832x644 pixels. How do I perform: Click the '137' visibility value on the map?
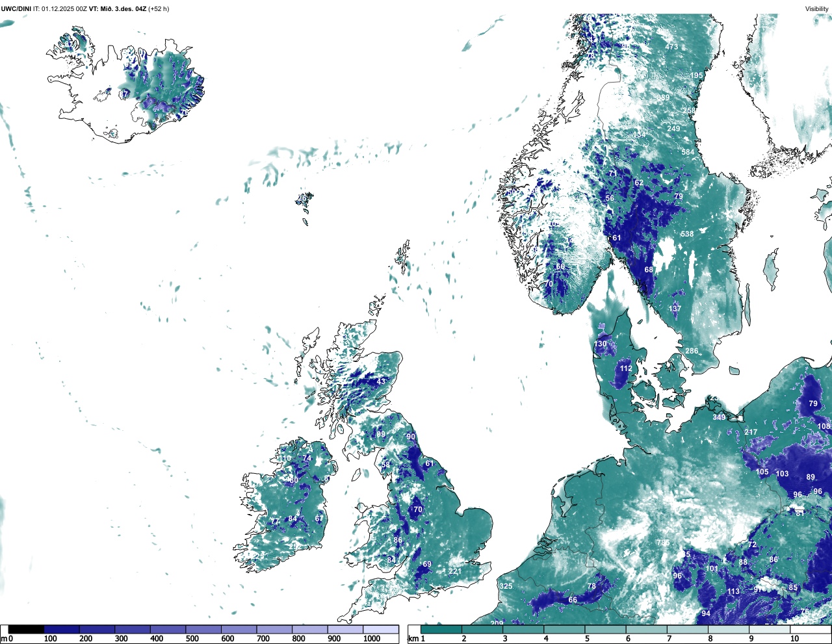point(675,309)
